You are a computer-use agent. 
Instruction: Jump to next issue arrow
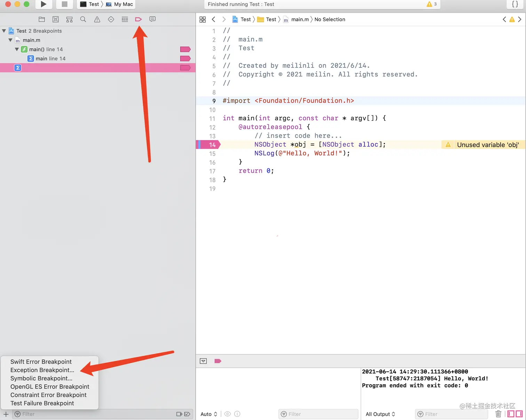pos(520,19)
